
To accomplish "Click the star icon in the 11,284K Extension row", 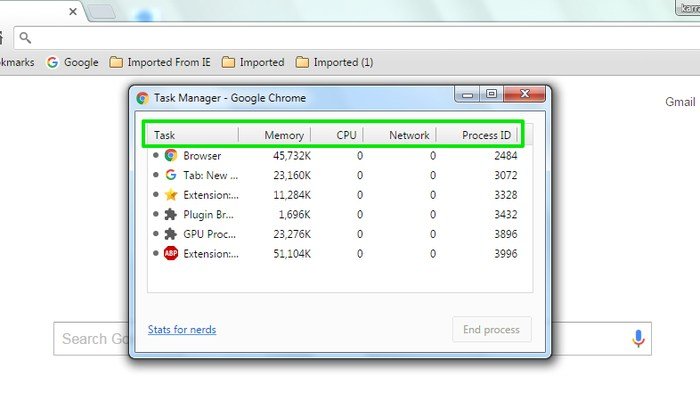I will click(171, 195).
